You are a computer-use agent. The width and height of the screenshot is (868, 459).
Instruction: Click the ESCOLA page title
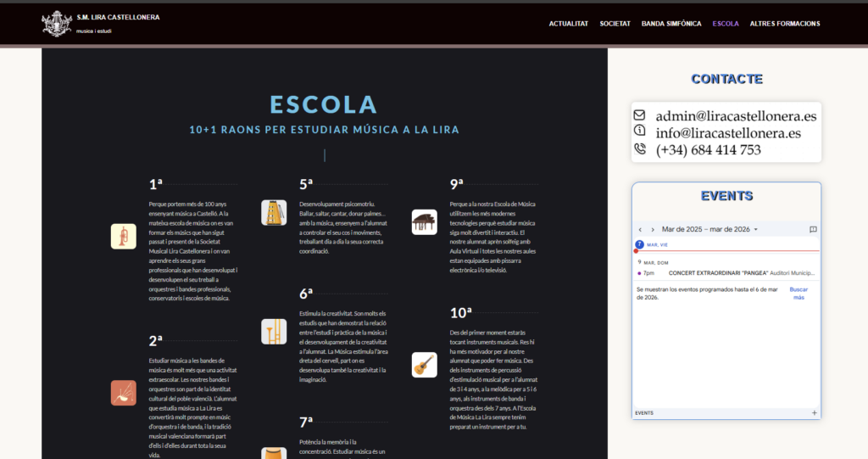324,104
